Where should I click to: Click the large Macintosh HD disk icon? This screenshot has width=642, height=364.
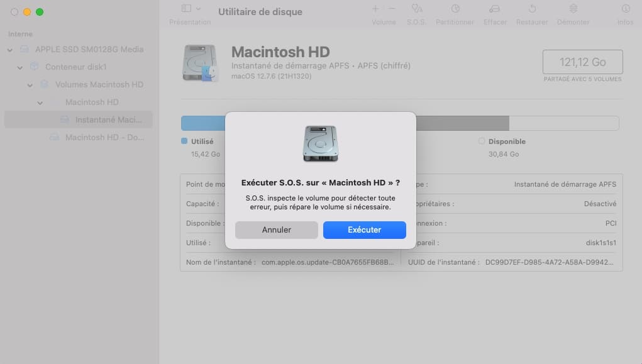(x=199, y=63)
